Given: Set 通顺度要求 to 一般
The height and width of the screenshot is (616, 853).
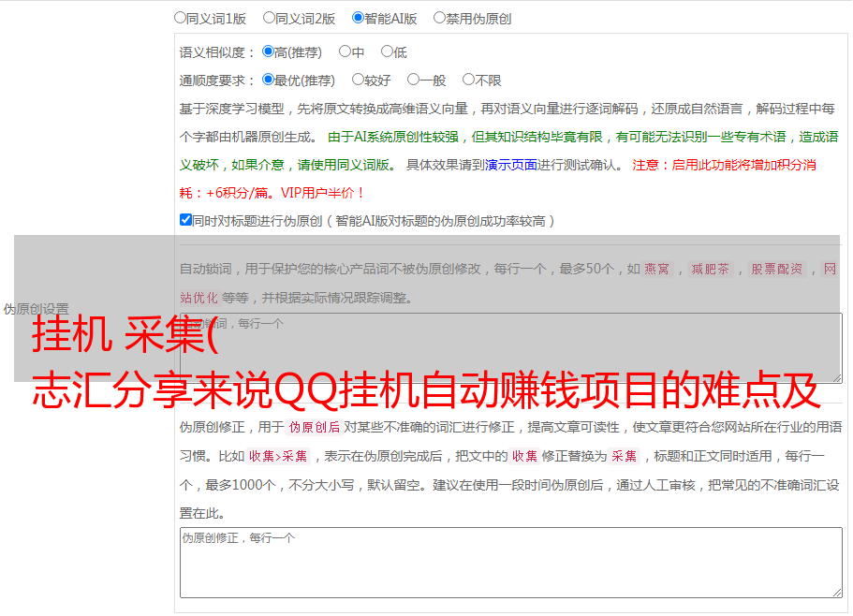Looking at the screenshot, I should pyautogui.click(x=413, y=80).
